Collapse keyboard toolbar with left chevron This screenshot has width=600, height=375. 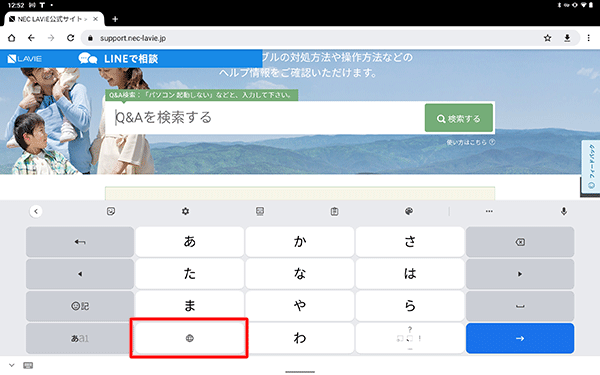click(36, 211)
